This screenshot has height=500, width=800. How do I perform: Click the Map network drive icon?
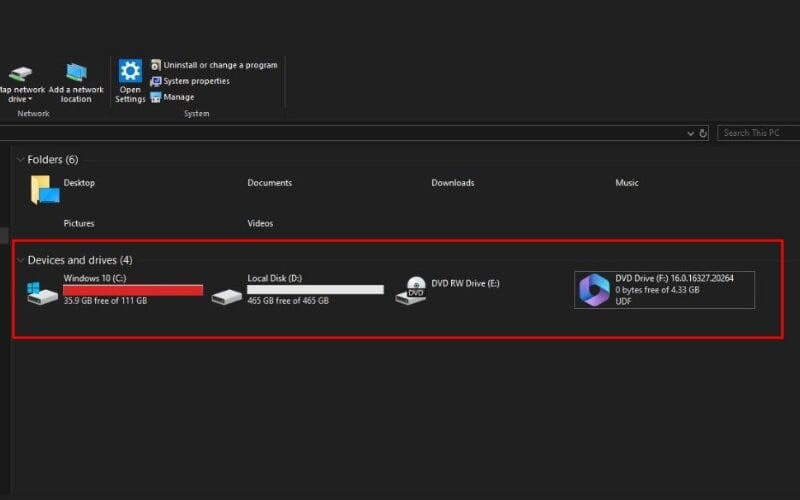[20, 74]
